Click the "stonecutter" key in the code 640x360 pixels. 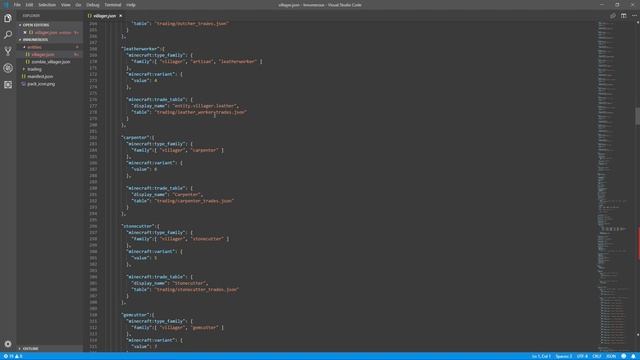(137, 226)
